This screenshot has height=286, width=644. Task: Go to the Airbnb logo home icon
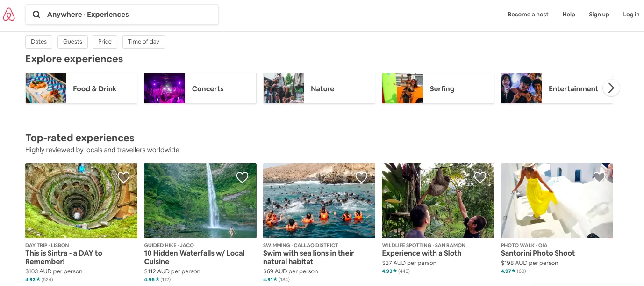click(9, 15)
